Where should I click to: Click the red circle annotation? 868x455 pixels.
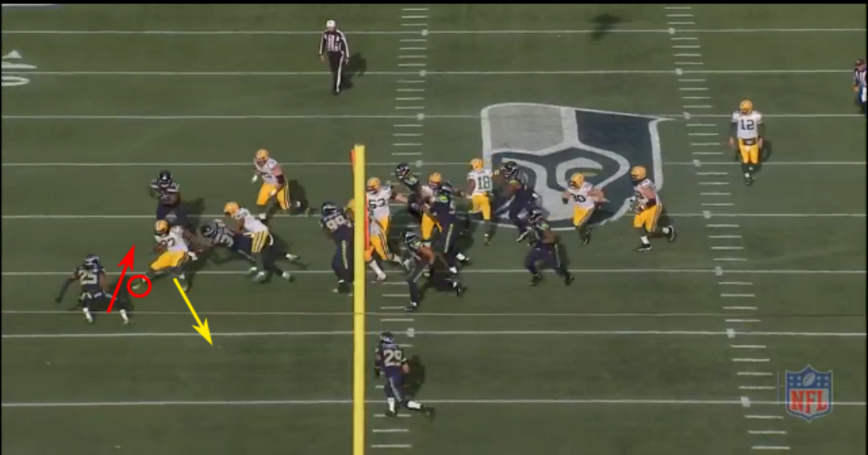coord(139,286)
